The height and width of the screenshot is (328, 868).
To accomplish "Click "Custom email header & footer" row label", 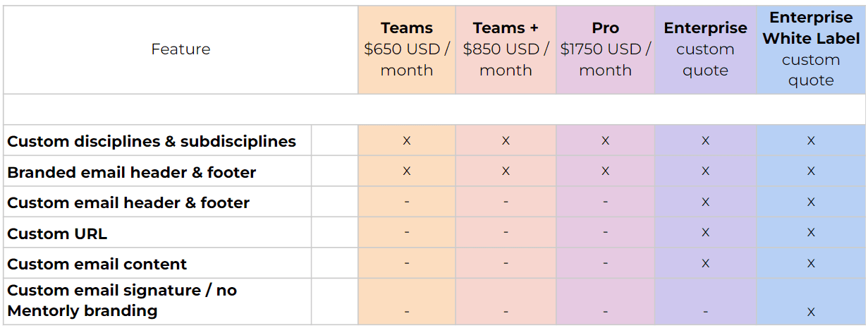I will tap(128, 203).
